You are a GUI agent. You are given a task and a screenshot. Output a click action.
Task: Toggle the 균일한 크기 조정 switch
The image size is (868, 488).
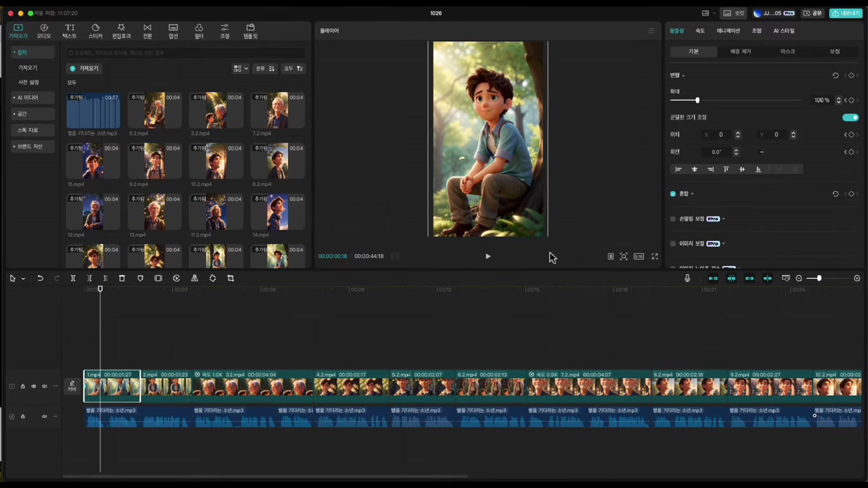pyautogui.click(x=851, y=117)
